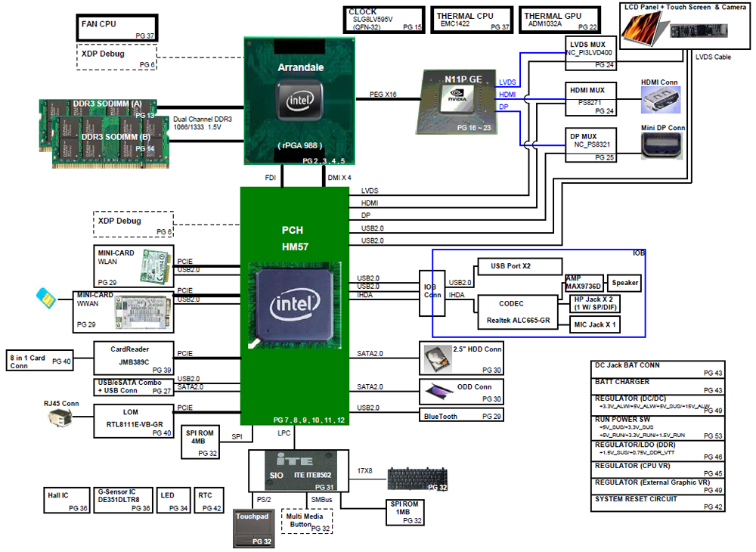
Task: Select the HDMI Conn connector image
Action: coord(661,101)
